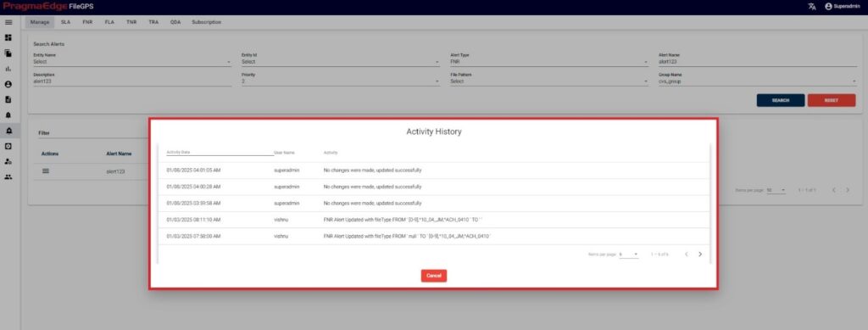Screen dimensions: 868x330
Task: Click the Actions column header
Action: tap(50, 154)
